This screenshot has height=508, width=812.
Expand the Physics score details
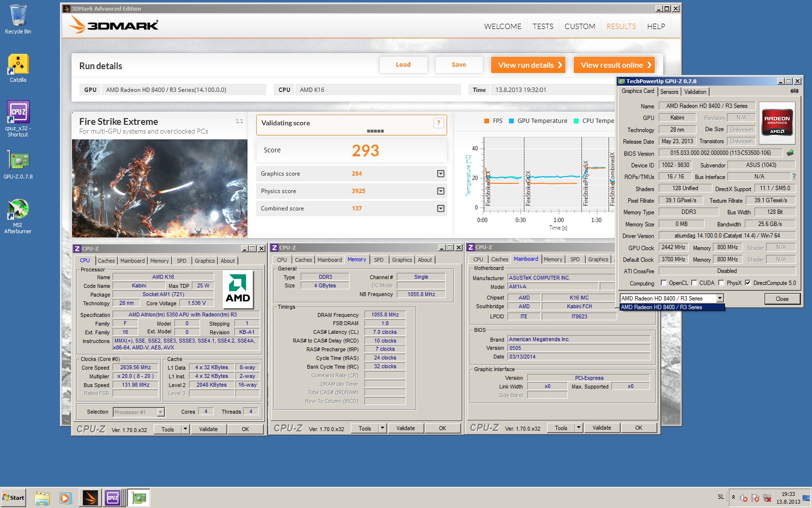click(x=441, y=191)
